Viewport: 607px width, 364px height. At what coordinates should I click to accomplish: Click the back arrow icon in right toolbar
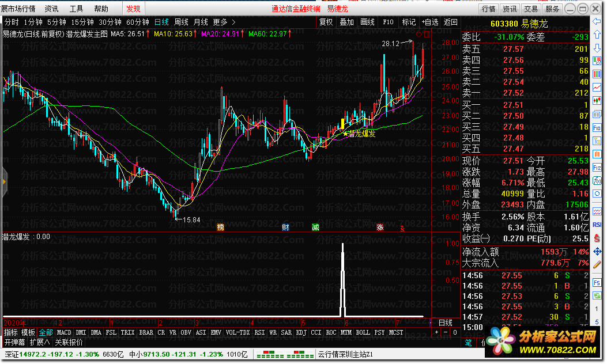tap(597, 22)
